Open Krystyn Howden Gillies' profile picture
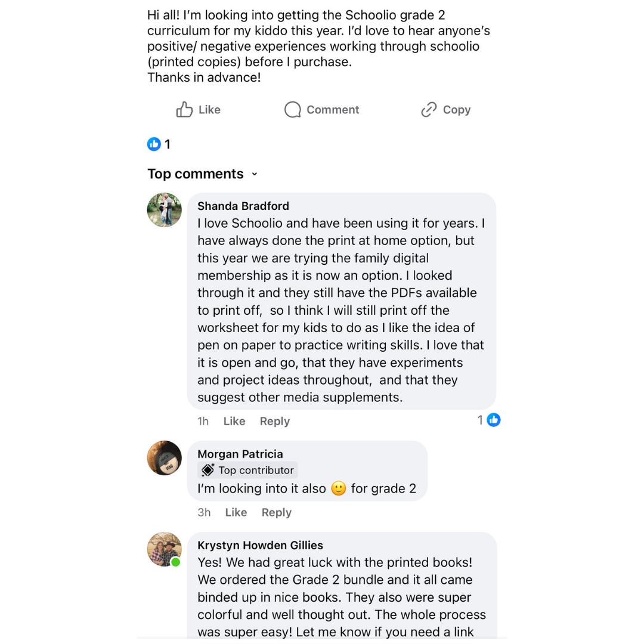644x644 pixels. [x=165, y=549]
